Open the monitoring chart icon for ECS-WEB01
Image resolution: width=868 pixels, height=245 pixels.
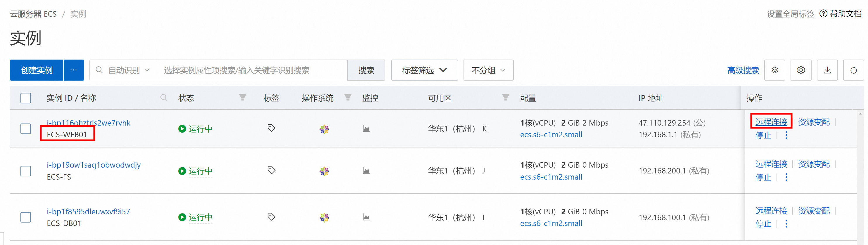click(x=366, y=128)
